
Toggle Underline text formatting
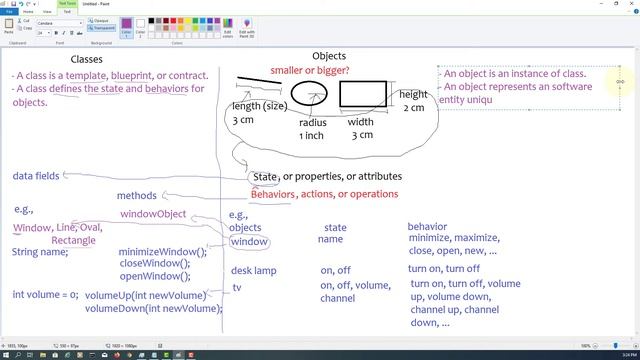click(x=71, y=33)
